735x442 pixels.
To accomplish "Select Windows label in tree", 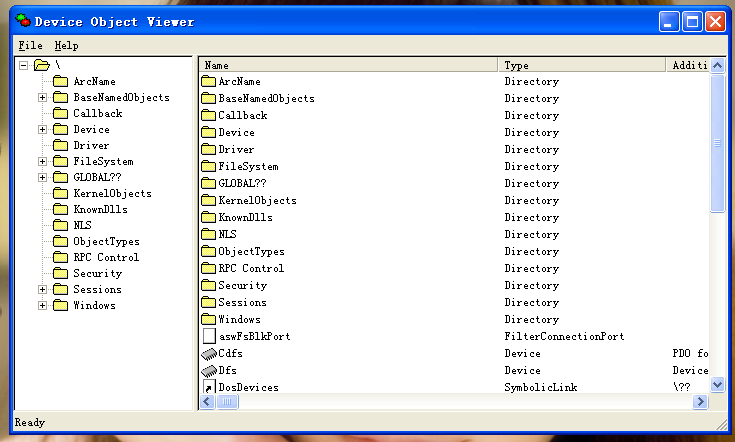I will [94, 305].
